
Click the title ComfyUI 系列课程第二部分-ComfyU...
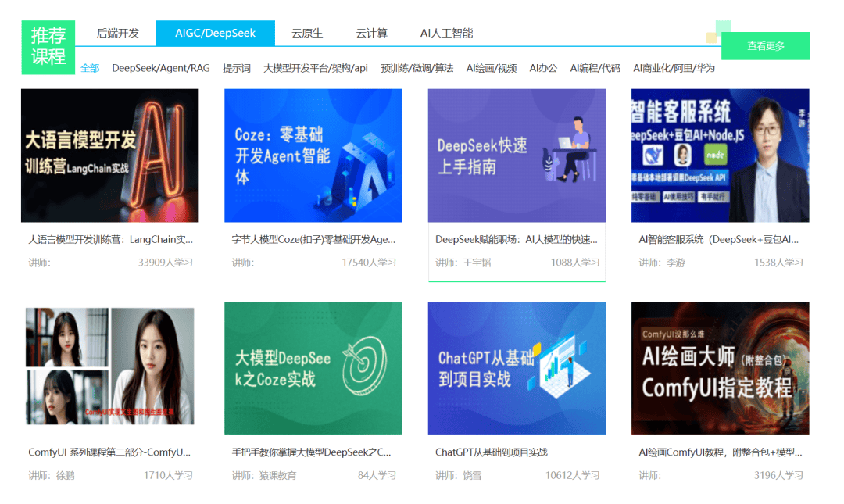109,452
